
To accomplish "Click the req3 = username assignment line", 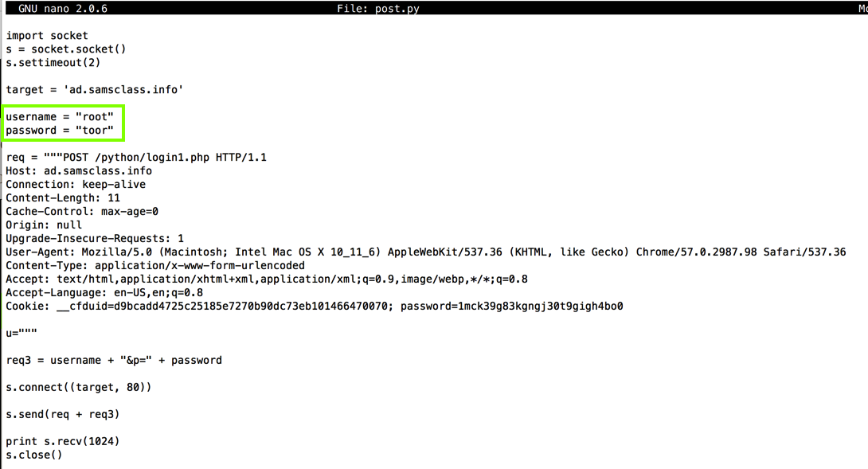I will pyautogui.click(x=114, y=361).
